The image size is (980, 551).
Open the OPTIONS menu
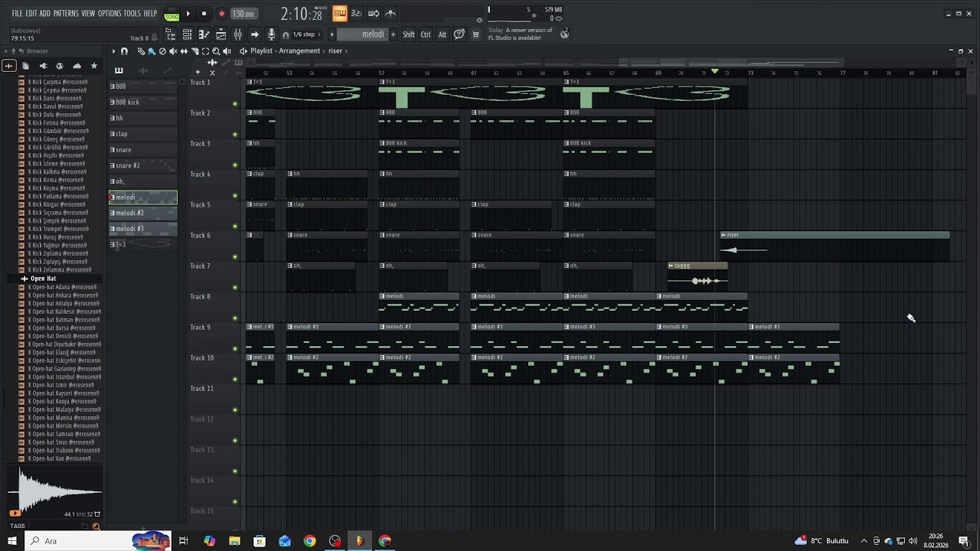(109, 14)
